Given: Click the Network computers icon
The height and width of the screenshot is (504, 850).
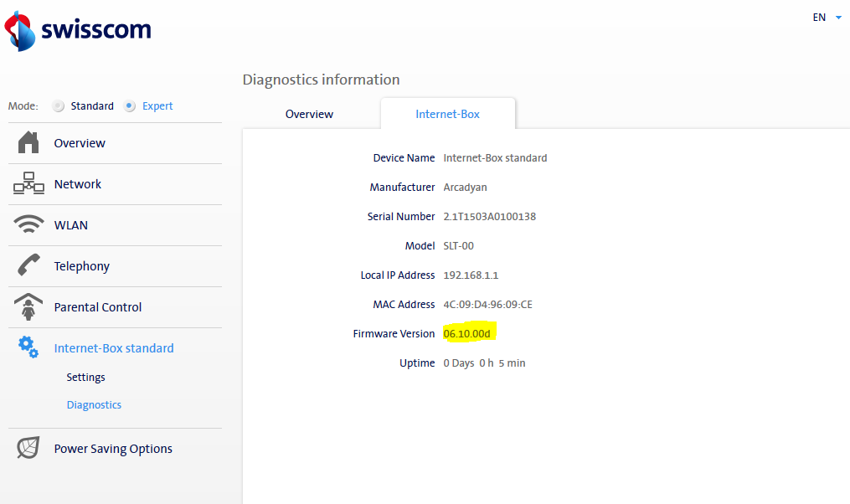Looking at the screenshot, I should (28, 184).
